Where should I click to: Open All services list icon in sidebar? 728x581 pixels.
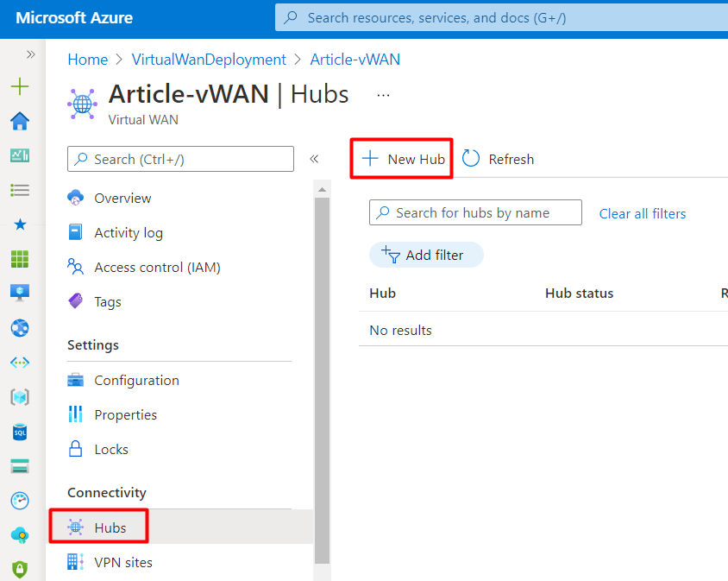tap(20, 190)
